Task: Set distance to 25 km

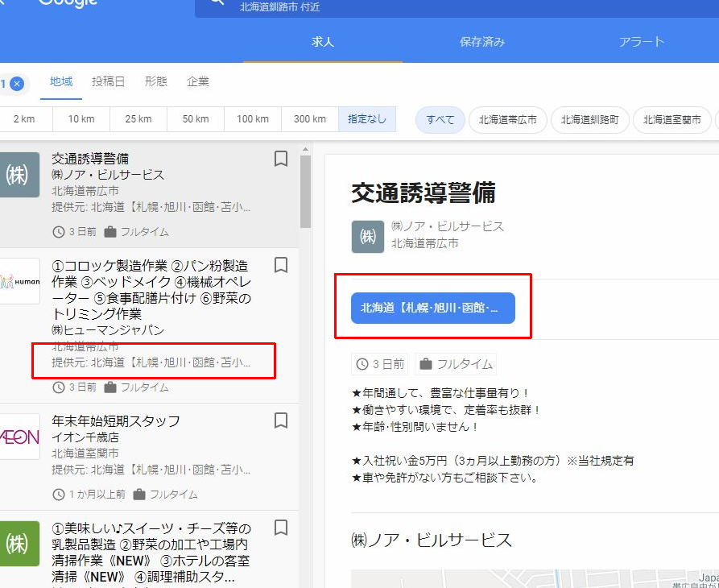Action: 138,119
